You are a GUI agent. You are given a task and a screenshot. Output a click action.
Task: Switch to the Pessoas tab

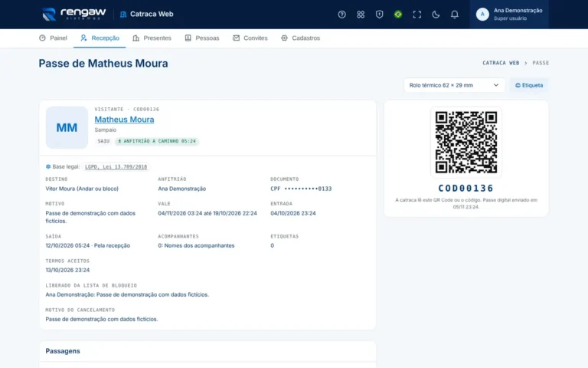(x=202, y=38)
